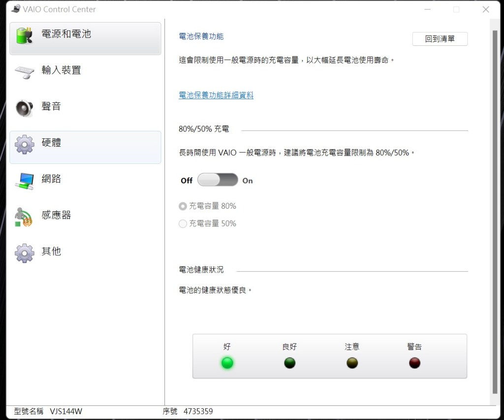Click the network computer icon for 網路
504x420 pixels.
click(24, 180)
